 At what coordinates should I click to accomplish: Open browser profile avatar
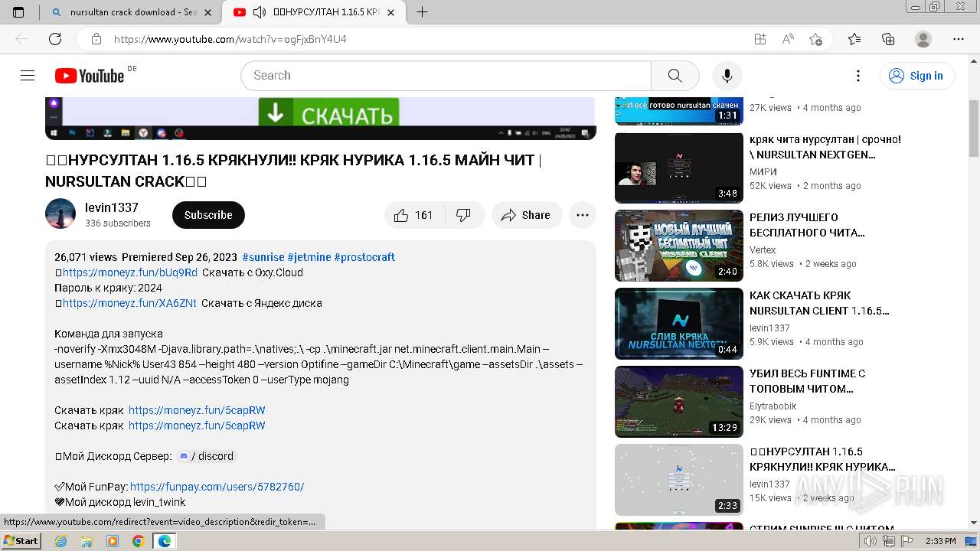click(923, 39)
